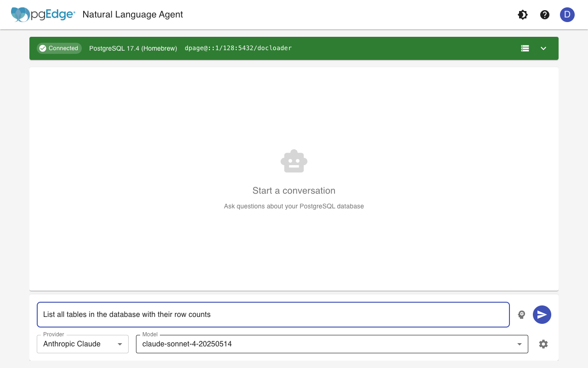
Task: Click the chevron on the connection bar
Action: pyautogui.click(x=543, y=48)
